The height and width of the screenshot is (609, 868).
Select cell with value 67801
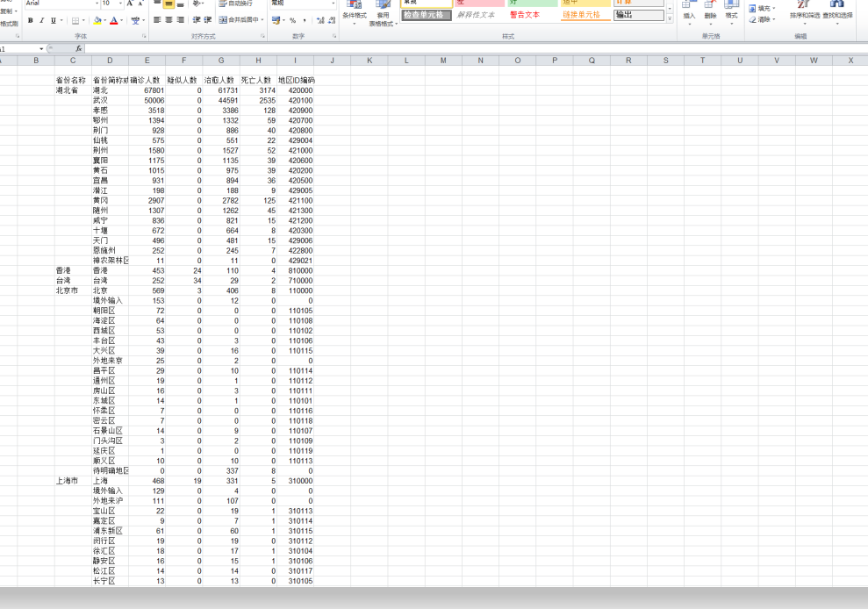pos(147,90)
